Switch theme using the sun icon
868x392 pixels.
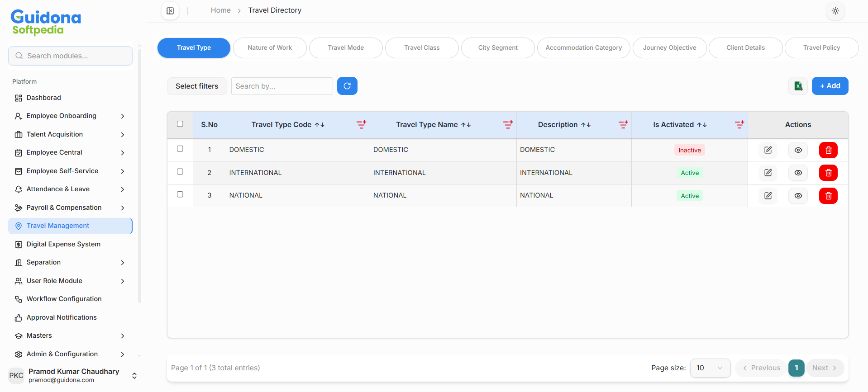click(835, 11)
